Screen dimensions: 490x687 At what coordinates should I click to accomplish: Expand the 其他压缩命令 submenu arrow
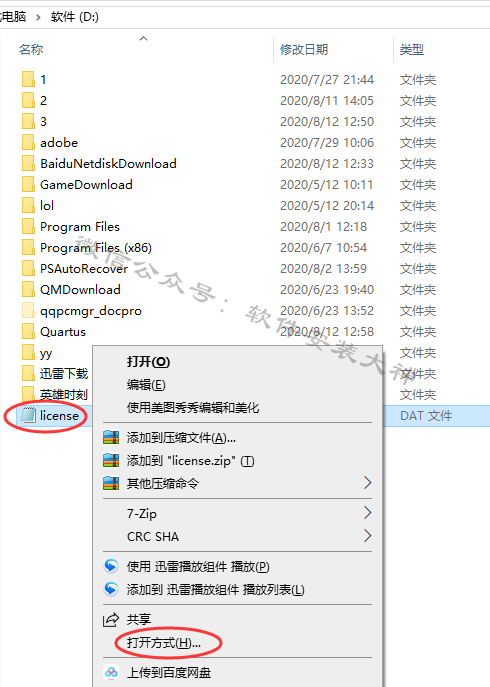click(x=367, y=483)
